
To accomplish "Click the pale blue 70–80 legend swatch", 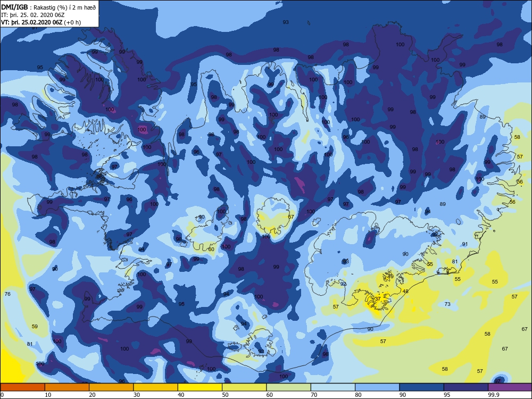I will 333,387.
